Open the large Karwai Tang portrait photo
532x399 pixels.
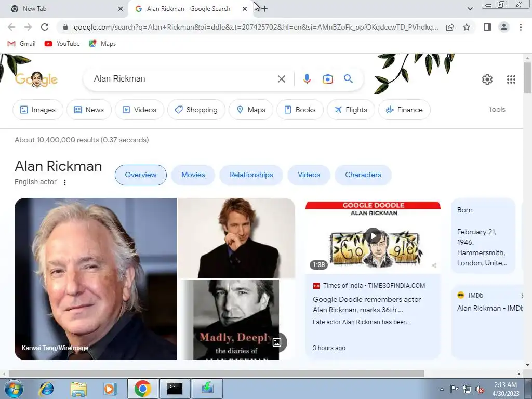96,279
